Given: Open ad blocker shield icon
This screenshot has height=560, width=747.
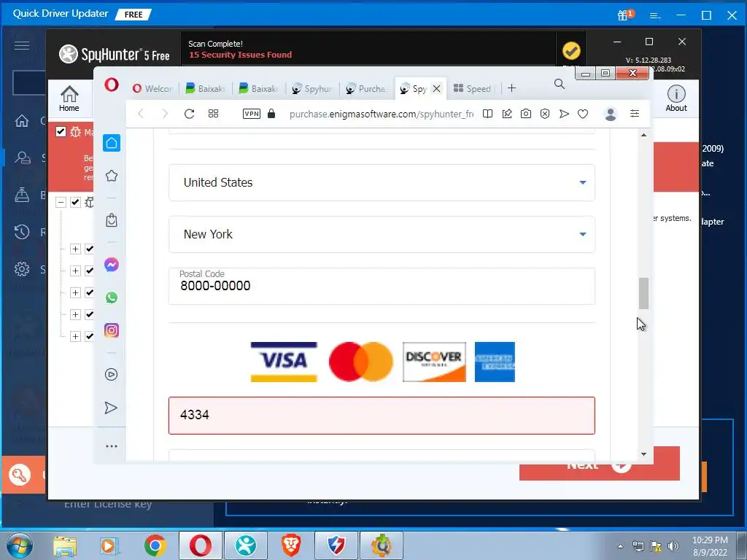Looking at the screenshot, I should click(545, 113).
